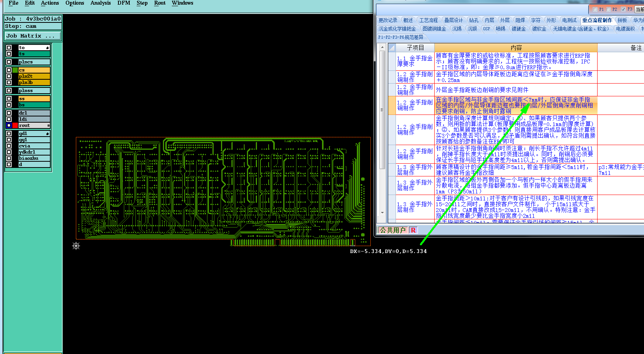Click the red R button beside 公共用户
The height and width of the screenshot is (354, 644).
(413, 230)
